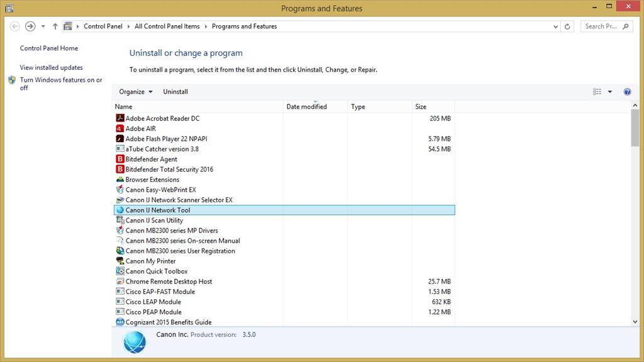Open Turn Windows features on or off
The width and height of the screenshot is (644, 362).
tap(61, 84)
